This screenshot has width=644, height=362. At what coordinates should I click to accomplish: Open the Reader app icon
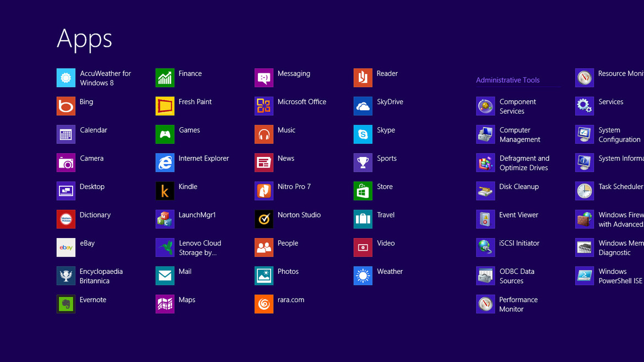362,78
